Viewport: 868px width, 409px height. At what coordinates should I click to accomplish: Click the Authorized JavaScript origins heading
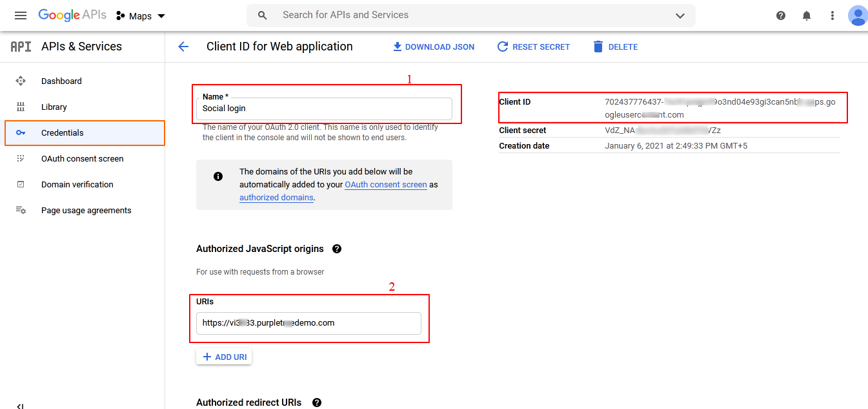[260, 249]
